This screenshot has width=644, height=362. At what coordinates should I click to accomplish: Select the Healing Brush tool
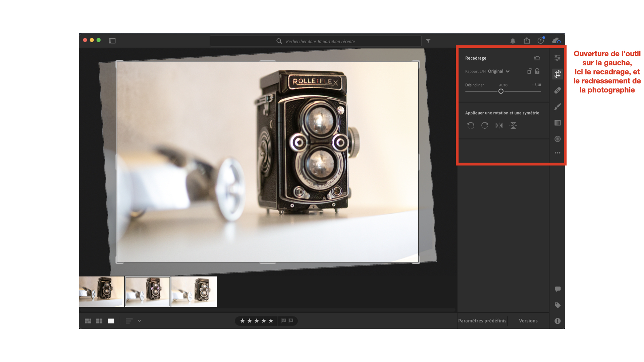[x=557, y=90]
